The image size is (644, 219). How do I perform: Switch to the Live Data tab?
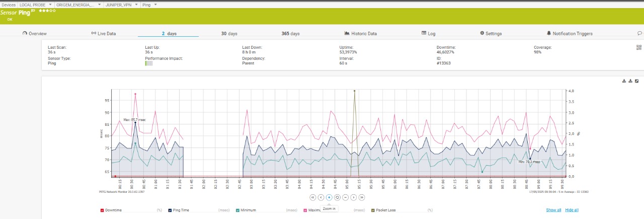pos(103,34)
